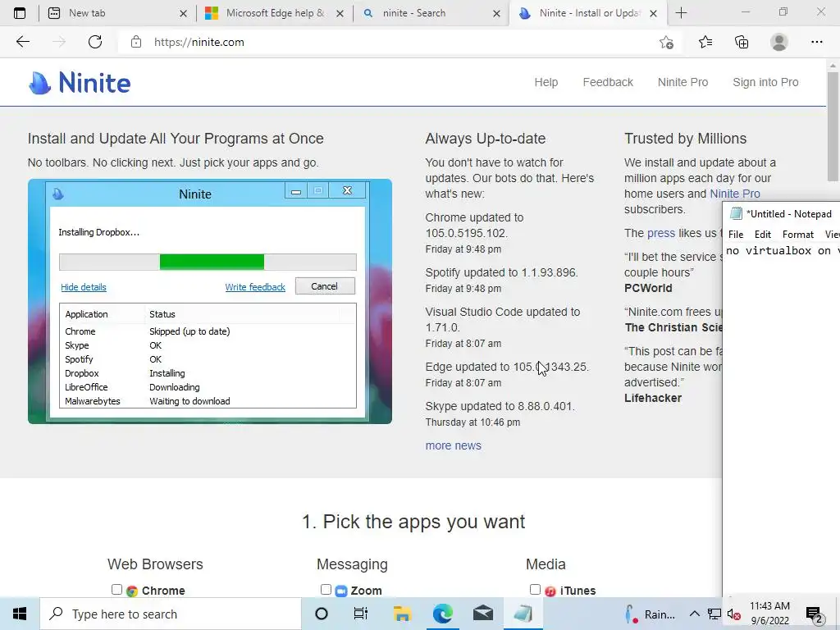View site information lock icon
The height and width of the screenshot is (630, 840).
pyautogui.click(x=136, y=42)
